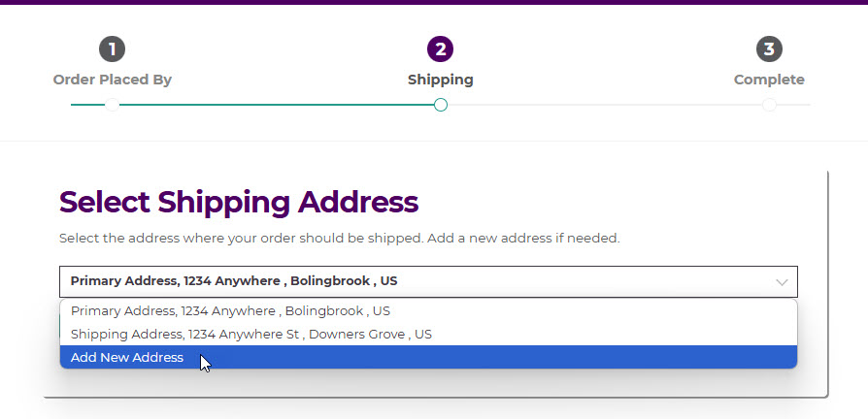Click green progress line between steps 1 and 2
The height and width of the screenshot is (419, 868).
277,105
